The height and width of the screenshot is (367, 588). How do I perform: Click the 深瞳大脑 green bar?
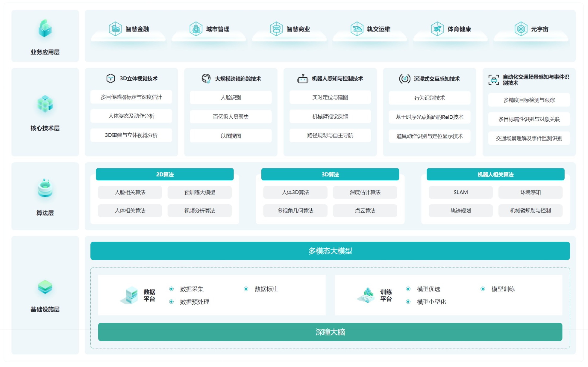[x=330, y=332]
